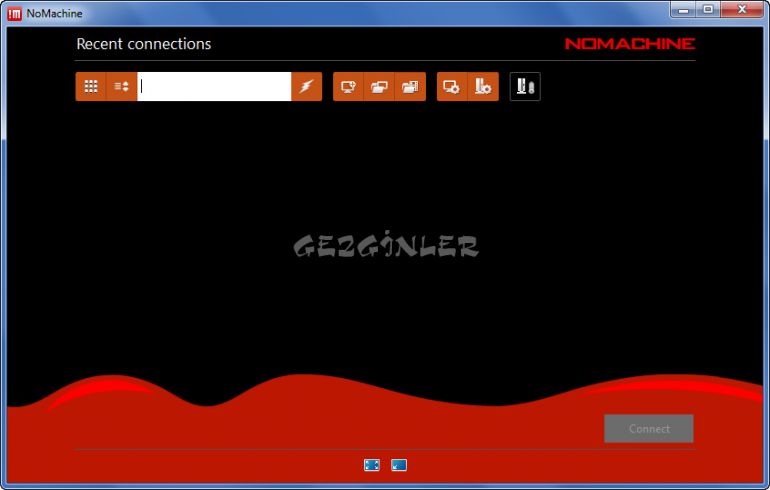Maximize the NoMachine window
Screen dimensions: 770x490
click(708, 10)
